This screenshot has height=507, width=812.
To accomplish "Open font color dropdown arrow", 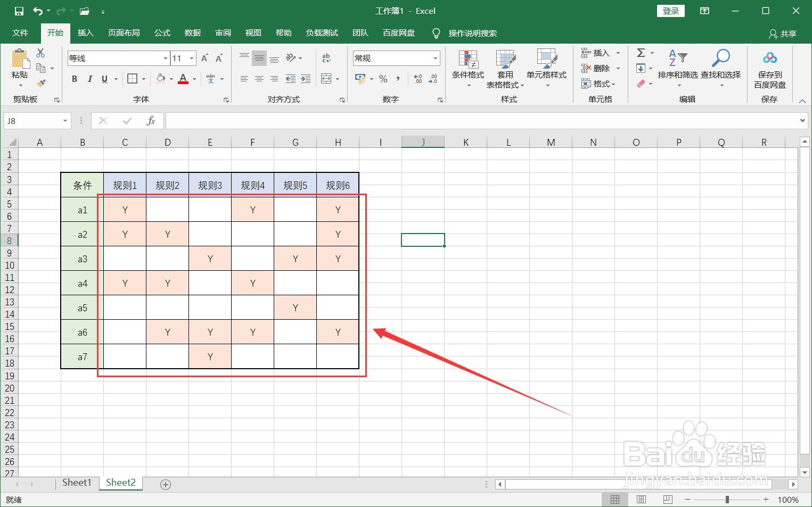I will click(194, 79).
